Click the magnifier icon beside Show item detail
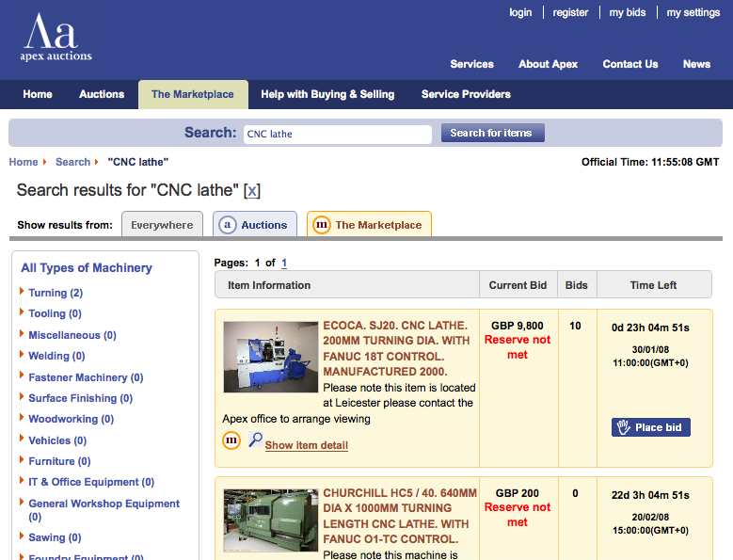The image size is (733, 560). coord(255,440)
